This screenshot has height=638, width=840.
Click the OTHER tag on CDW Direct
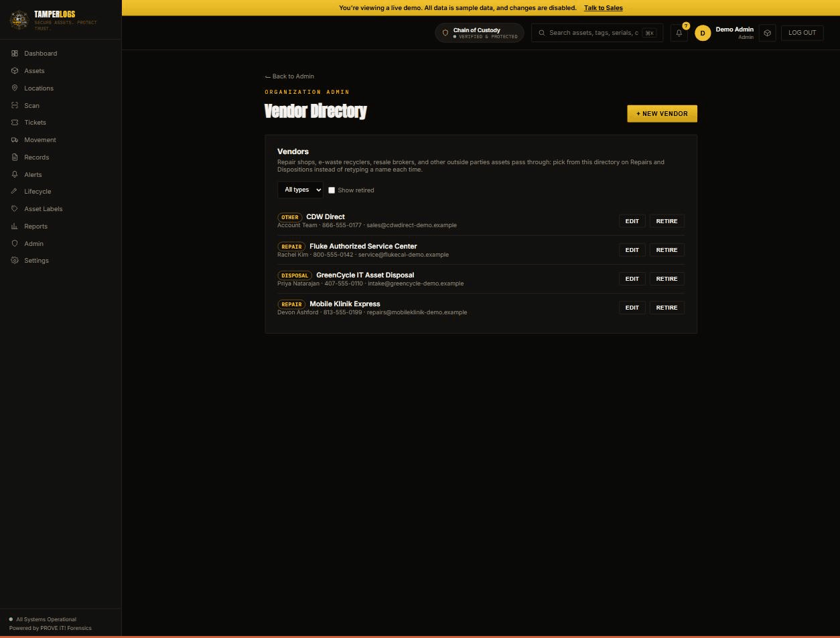(x=290, y=217)
